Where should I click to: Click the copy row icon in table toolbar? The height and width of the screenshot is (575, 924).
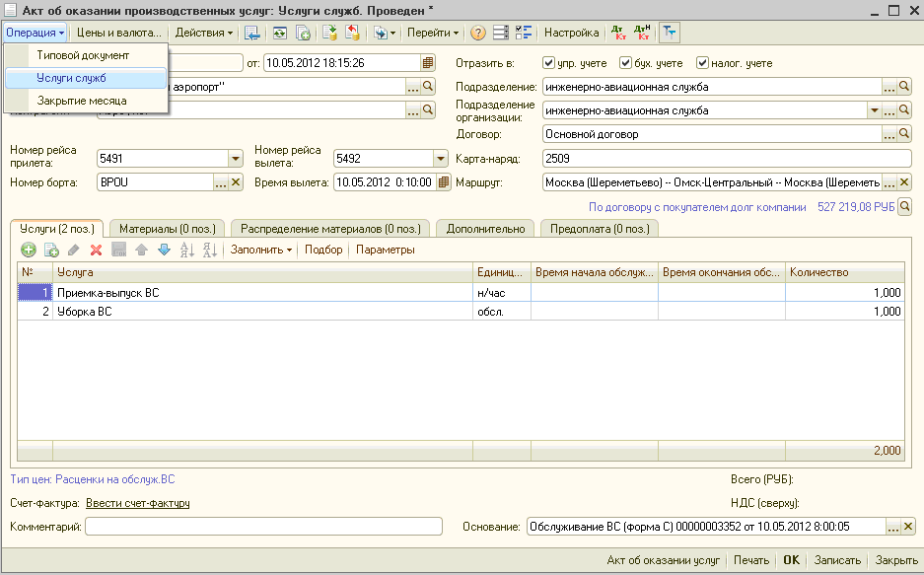coord(51,251)
